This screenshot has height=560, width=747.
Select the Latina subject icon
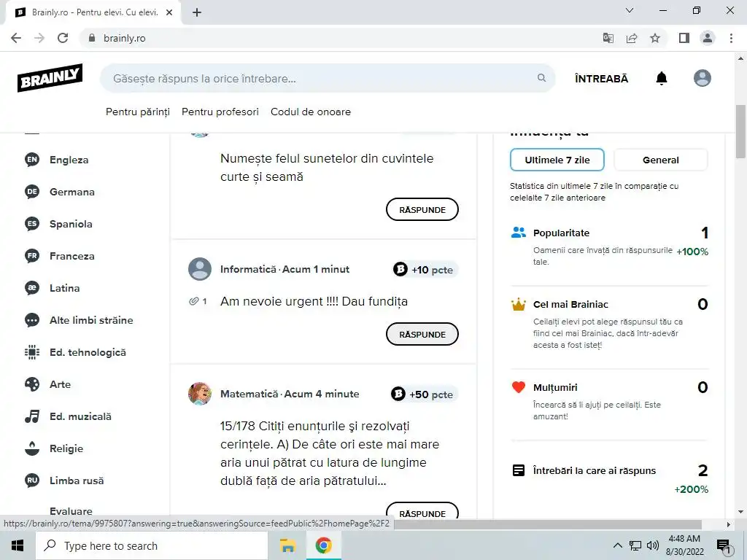[x=32, y=288]
